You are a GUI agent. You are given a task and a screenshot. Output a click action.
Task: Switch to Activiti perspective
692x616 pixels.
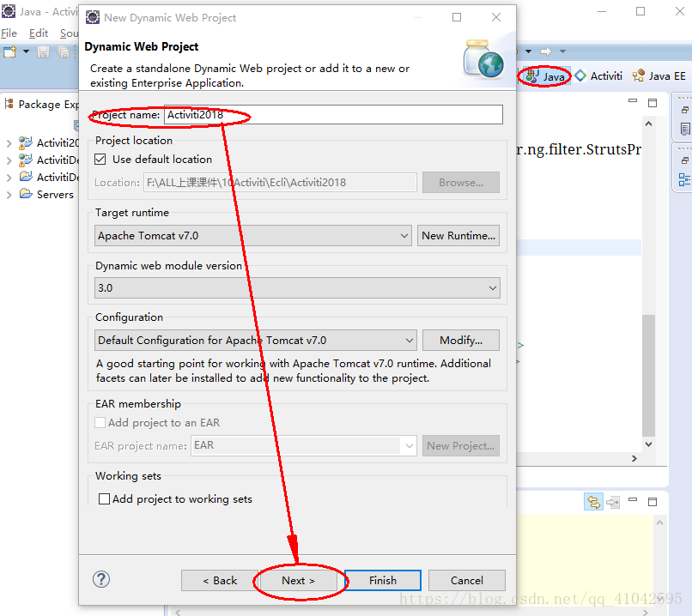599,76
